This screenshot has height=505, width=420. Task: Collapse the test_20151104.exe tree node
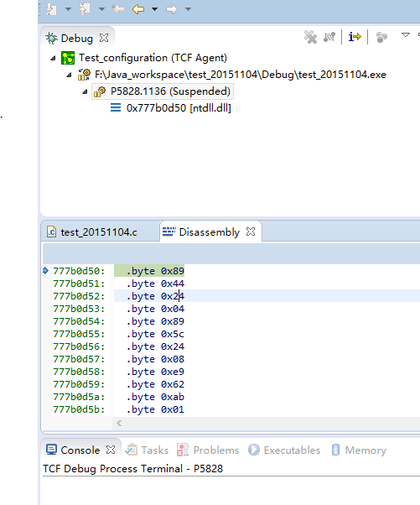[x=70, y=75]
